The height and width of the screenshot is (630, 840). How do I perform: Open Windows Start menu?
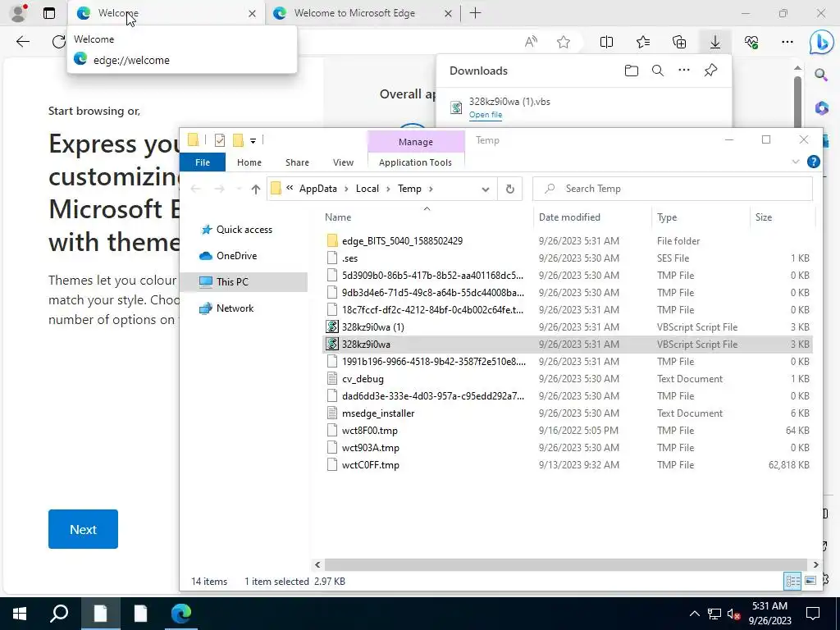(20, 613)
